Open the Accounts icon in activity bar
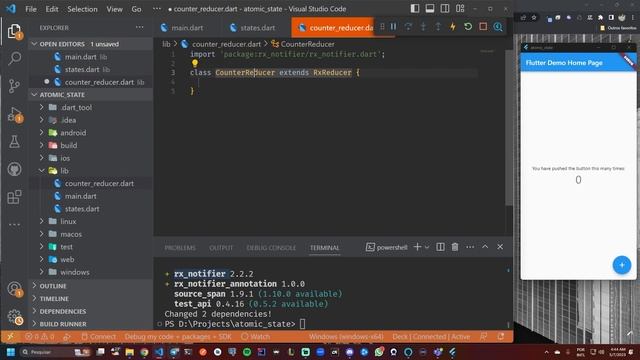Screen dimensions: 640x360 click(x=14, y=289)
